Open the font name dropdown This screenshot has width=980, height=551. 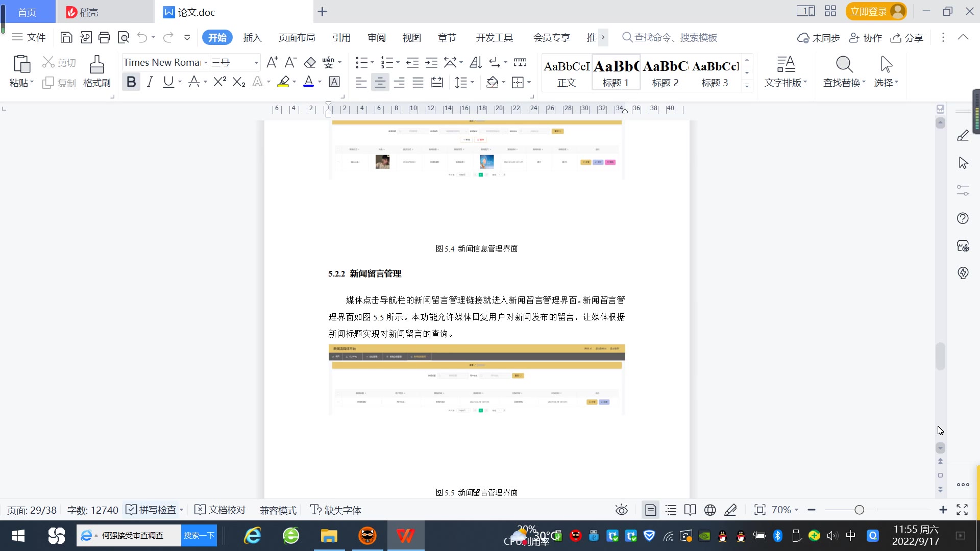pyautogui.click(x=206, y=63)
